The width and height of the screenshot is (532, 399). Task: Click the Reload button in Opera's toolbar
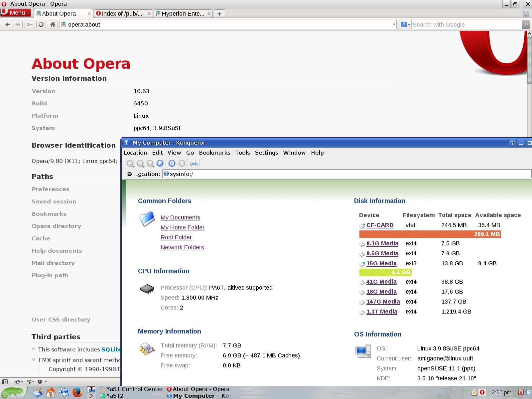pyautogui.click(x=41, y=24)
